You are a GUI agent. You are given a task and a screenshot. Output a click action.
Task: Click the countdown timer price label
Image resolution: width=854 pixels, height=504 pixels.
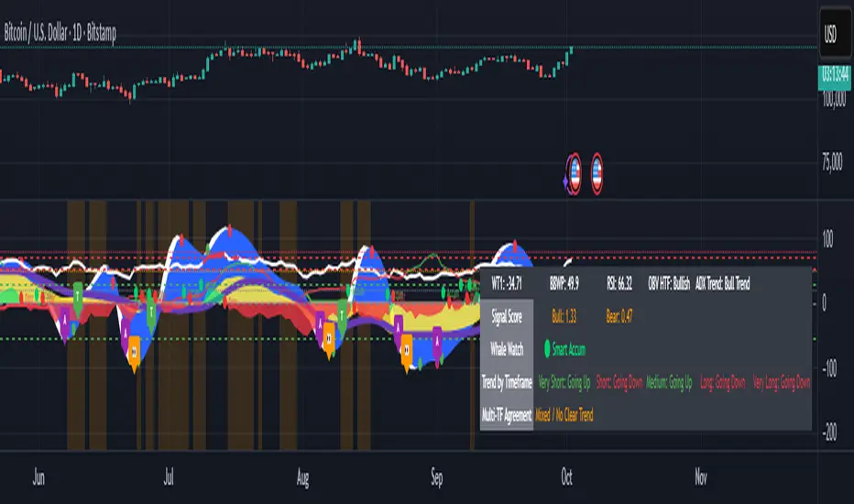point(834,77)
